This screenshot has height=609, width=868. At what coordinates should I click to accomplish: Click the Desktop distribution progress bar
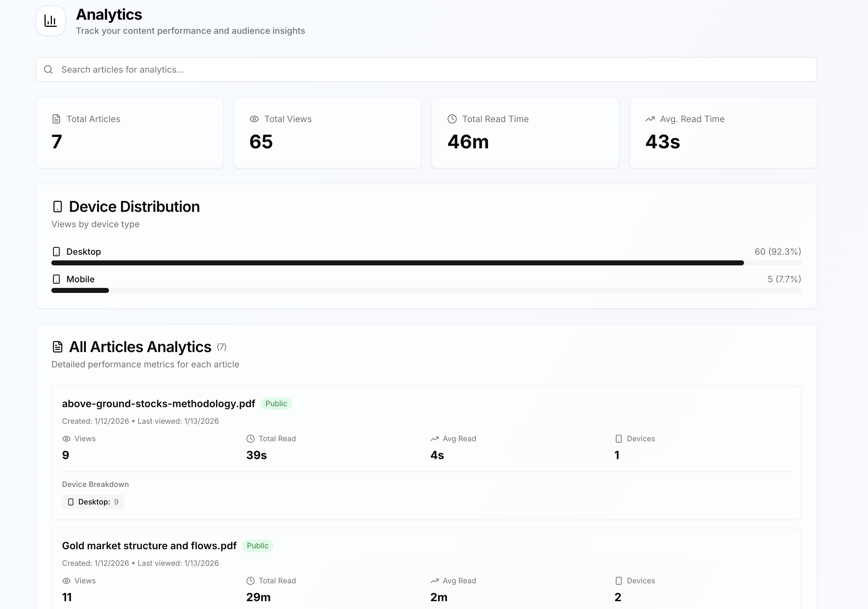397,263
